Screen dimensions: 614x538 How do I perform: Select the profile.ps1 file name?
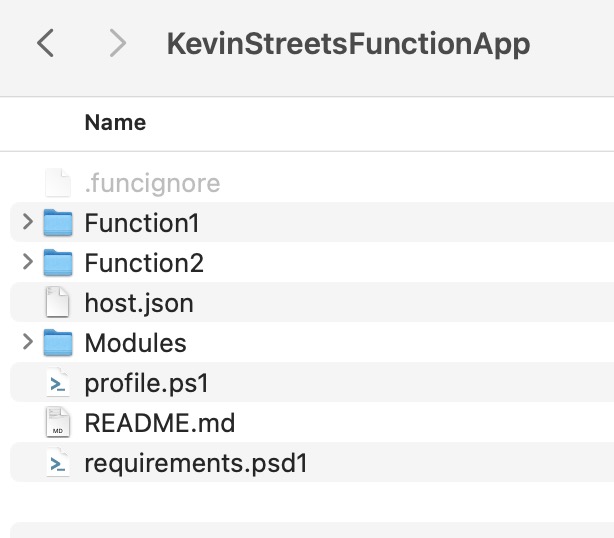click(x=147, y=383)
